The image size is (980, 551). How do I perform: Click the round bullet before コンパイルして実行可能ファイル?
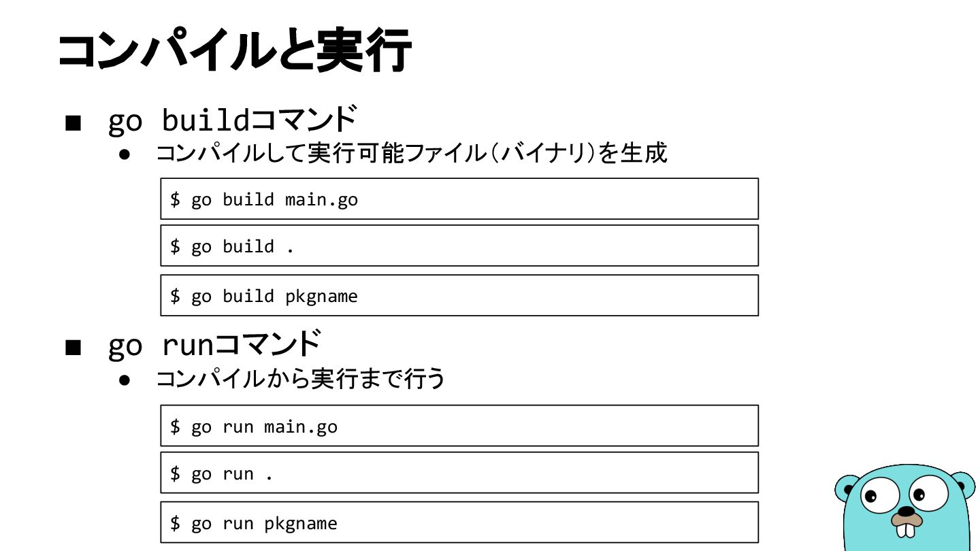click(x=125, y=154)
